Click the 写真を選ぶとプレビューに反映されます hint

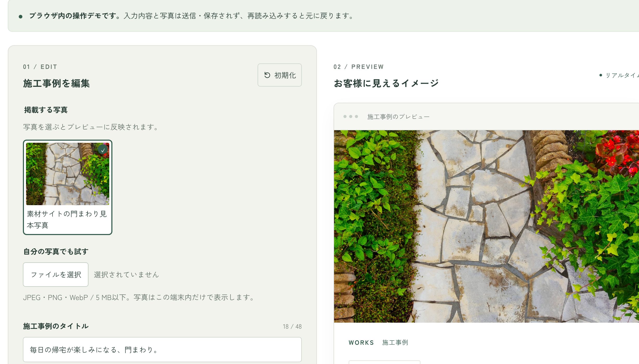pyautogui.click(x=91, y=127)
